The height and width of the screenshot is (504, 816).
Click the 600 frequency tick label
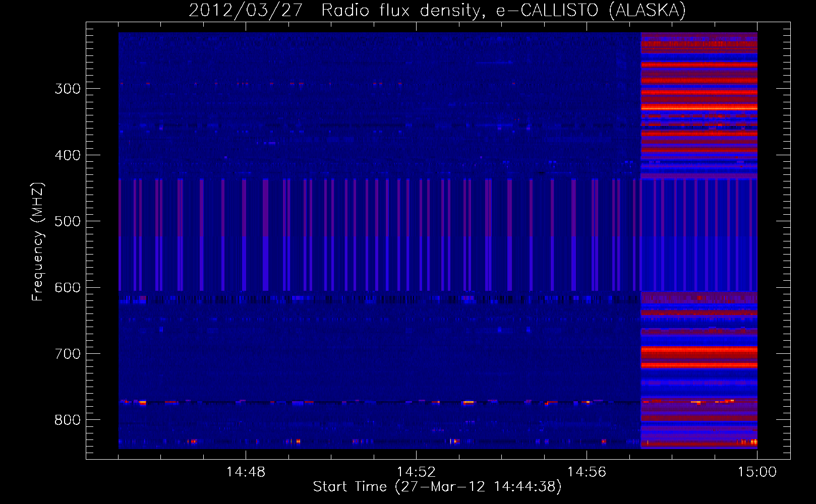click(x=68, y=288)
